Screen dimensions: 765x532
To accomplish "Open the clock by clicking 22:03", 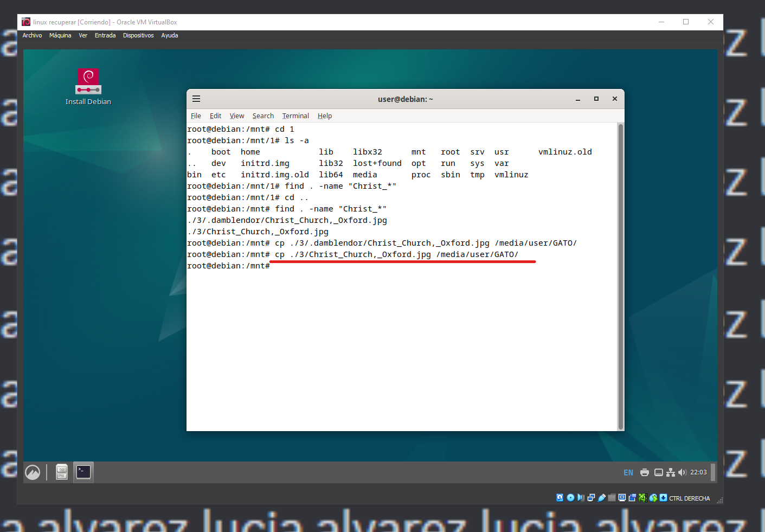I will coord(698,472).
